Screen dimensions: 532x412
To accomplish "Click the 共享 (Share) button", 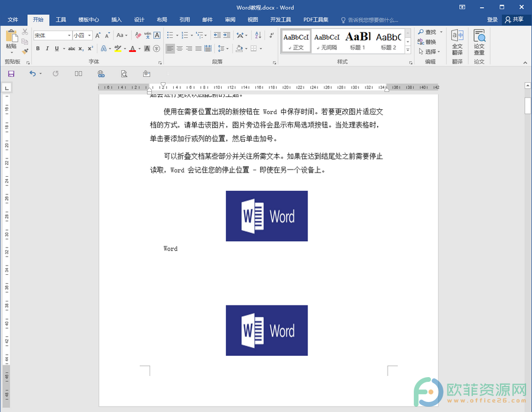I will [x=514, y=20].
